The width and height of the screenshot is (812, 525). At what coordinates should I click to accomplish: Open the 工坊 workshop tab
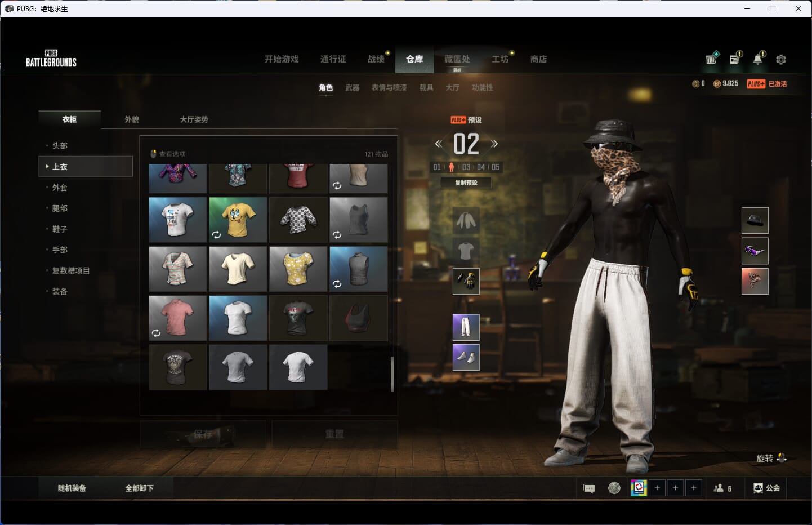pyautogui.click(x=500, y=59)
